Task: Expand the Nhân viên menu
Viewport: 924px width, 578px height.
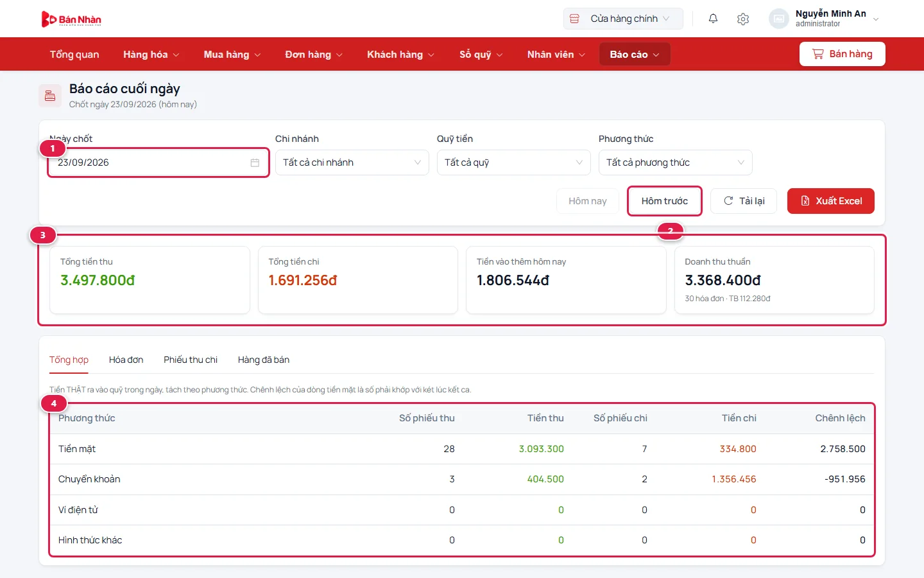Action: 556,55
